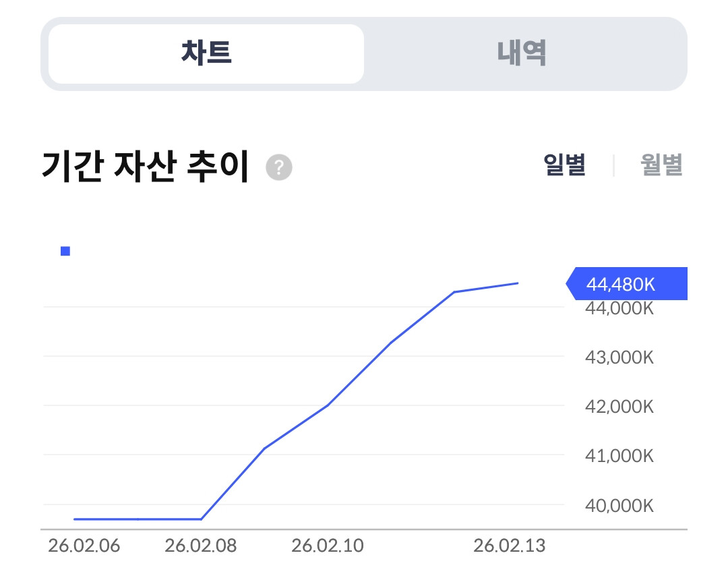Click the 기간 자산 추이 heading
This screenshot has width=728, height=574.
coord(145,167)
